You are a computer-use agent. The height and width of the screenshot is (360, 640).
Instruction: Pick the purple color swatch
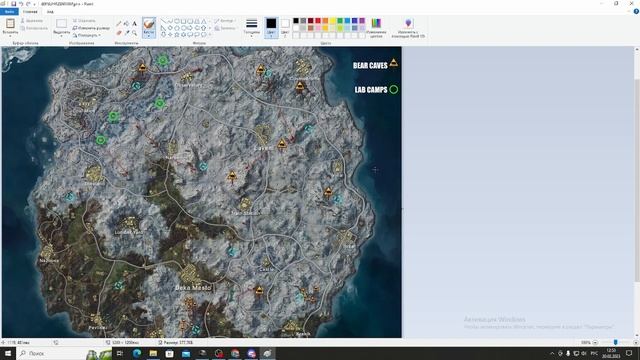pos(362,21)
